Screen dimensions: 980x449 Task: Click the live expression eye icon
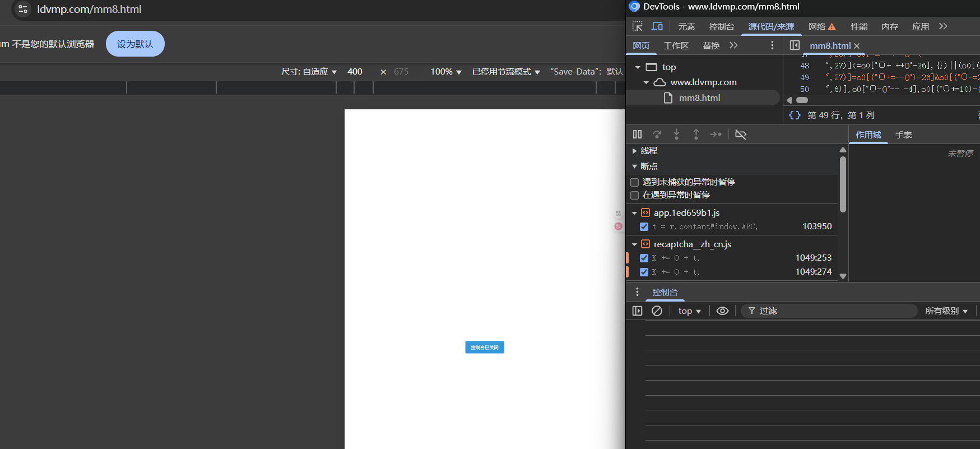pyautogui.click(x=722, y=311)
